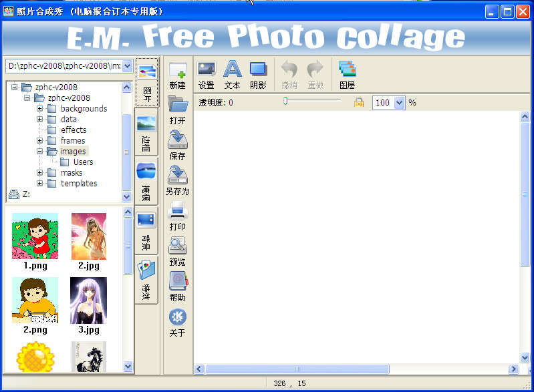
Task: Switch to the 特效 (Effects) tab
Action: 146,280
